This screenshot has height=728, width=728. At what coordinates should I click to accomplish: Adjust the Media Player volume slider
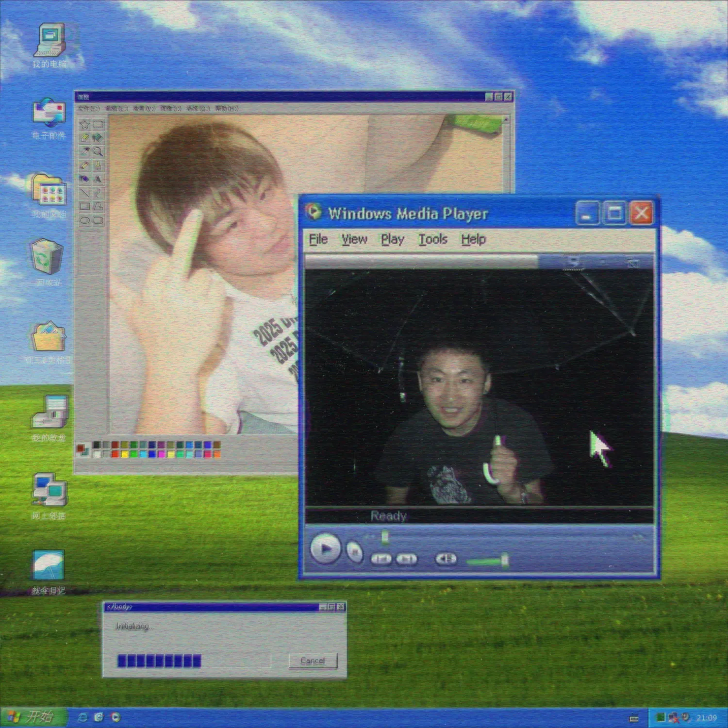click(x=504, y=560)
